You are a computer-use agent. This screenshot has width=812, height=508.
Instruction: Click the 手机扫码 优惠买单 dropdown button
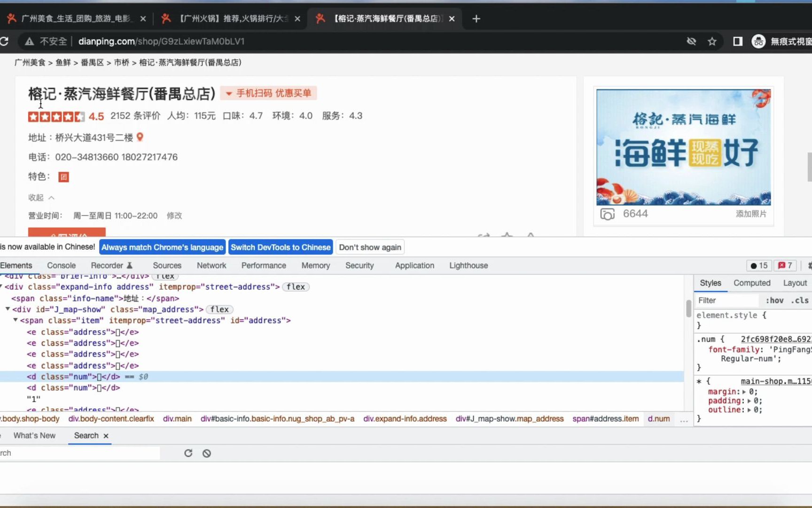click(x=268, y=93)
